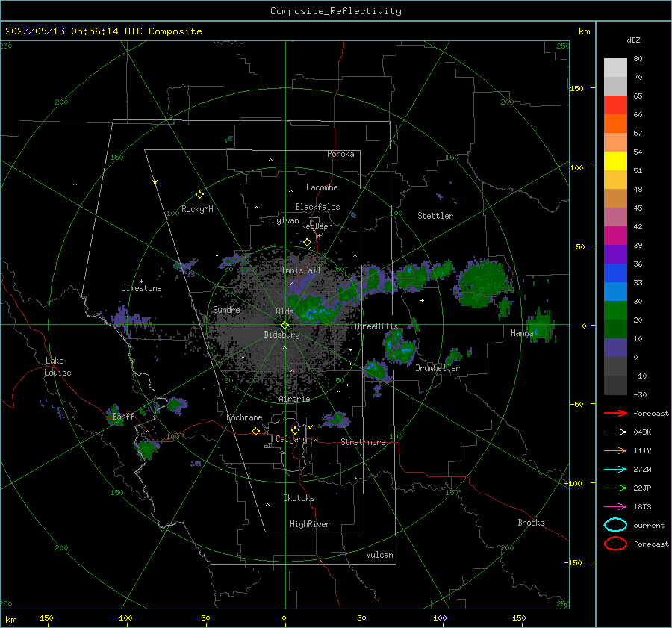Click the Sundre city label

click(227, 310)
